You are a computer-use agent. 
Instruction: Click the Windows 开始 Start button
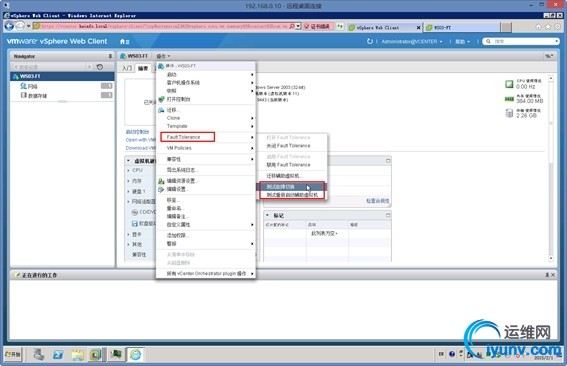coord(13,354)
